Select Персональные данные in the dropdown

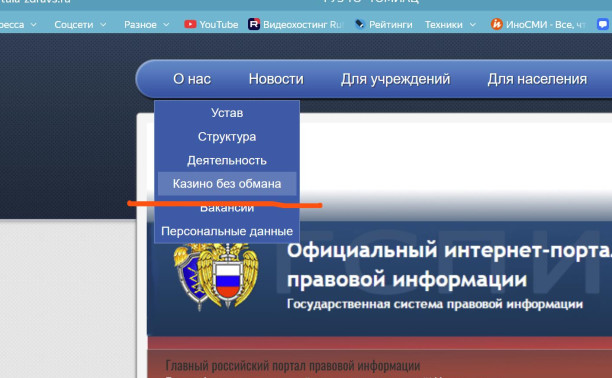click(x=227, y=231)
